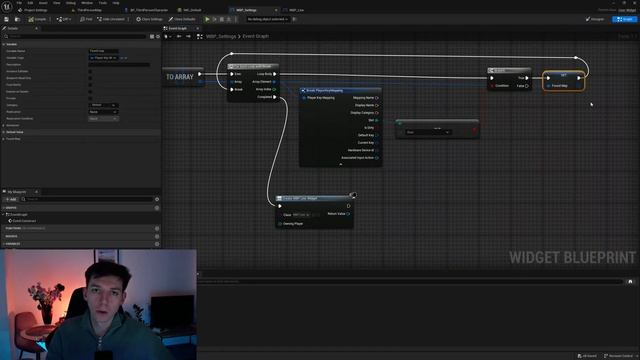
Task: Click Branch node Condition pin
Action: pyautogui.click(x=492, y=86)
